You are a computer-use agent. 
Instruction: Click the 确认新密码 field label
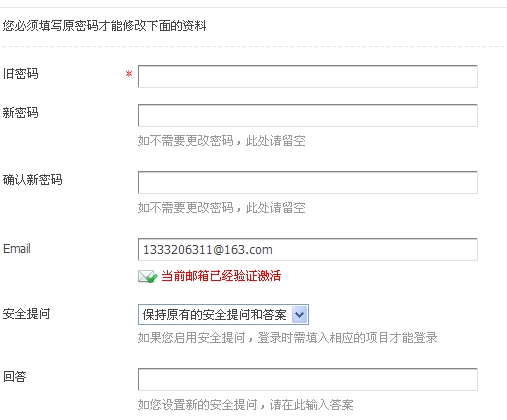point(33,180)
